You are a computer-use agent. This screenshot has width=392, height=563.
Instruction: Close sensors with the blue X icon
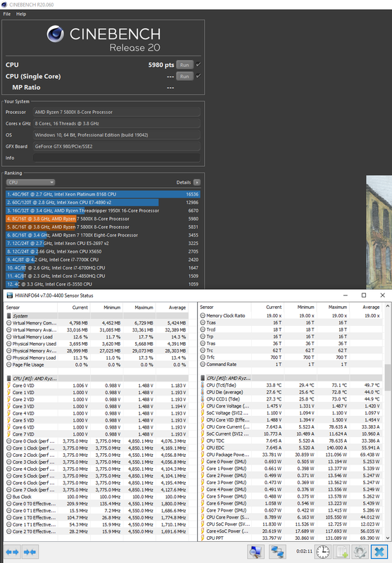tap(379, 552)
